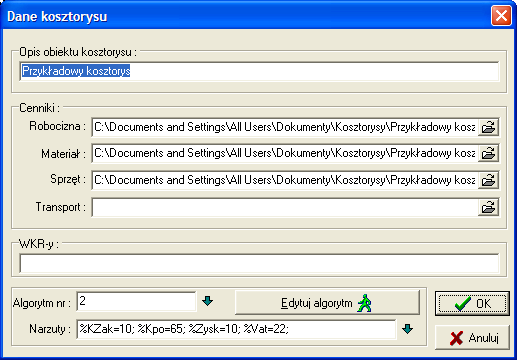
Task: Browse for the Transport price list file
Action: pos(488,207)
